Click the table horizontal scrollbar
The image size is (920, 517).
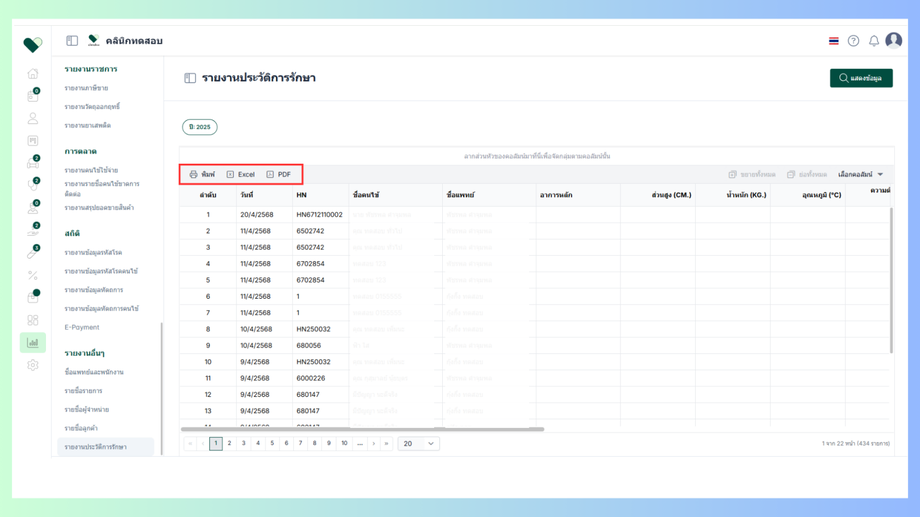[x=363, y=430]
